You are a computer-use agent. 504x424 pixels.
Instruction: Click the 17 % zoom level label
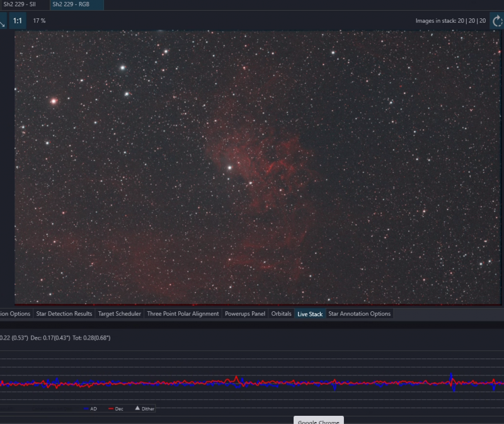pos(39,21)
